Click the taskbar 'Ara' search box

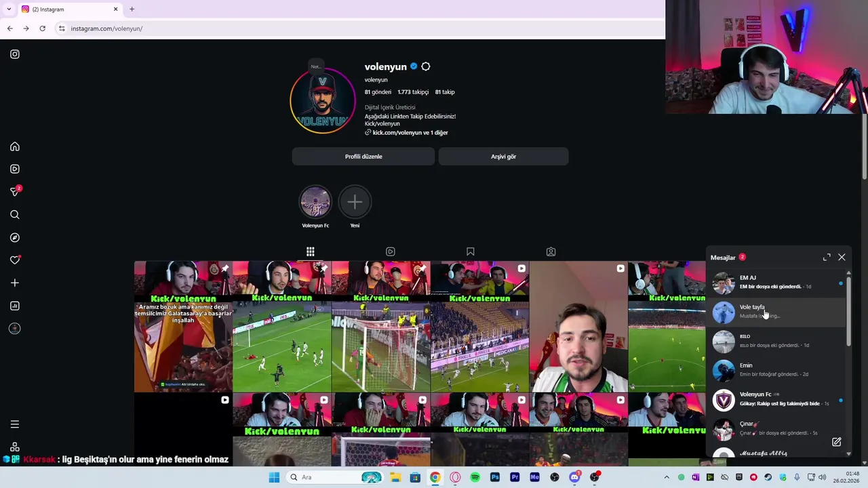point(334,477)
